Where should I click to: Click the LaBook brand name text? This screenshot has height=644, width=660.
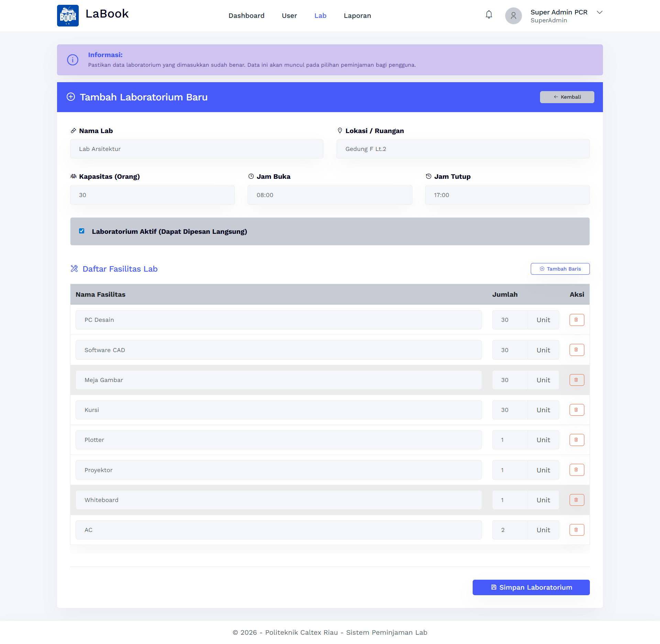[107, 14]
